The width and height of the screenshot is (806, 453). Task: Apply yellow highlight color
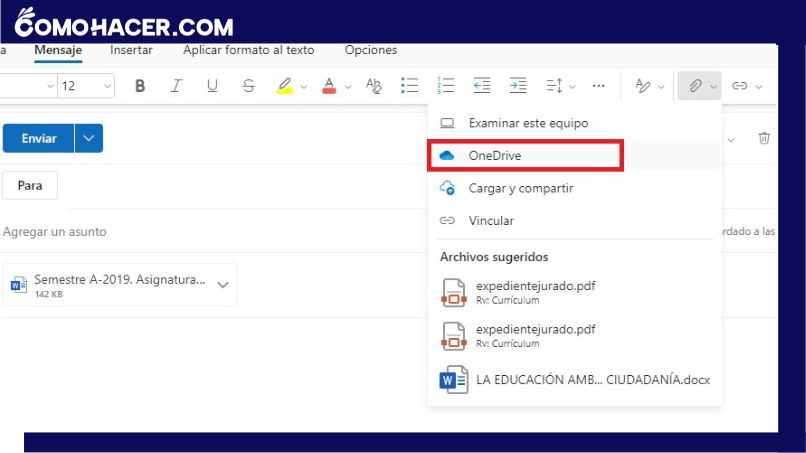(x=285, y=86)
